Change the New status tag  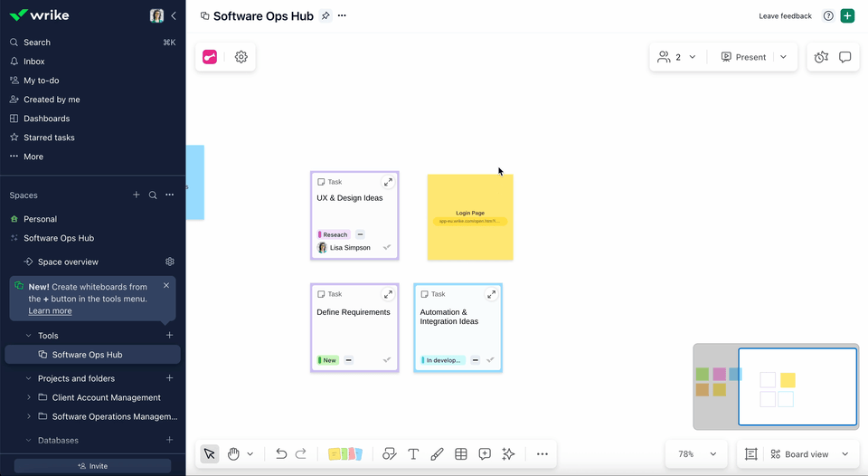click(327, 360)
